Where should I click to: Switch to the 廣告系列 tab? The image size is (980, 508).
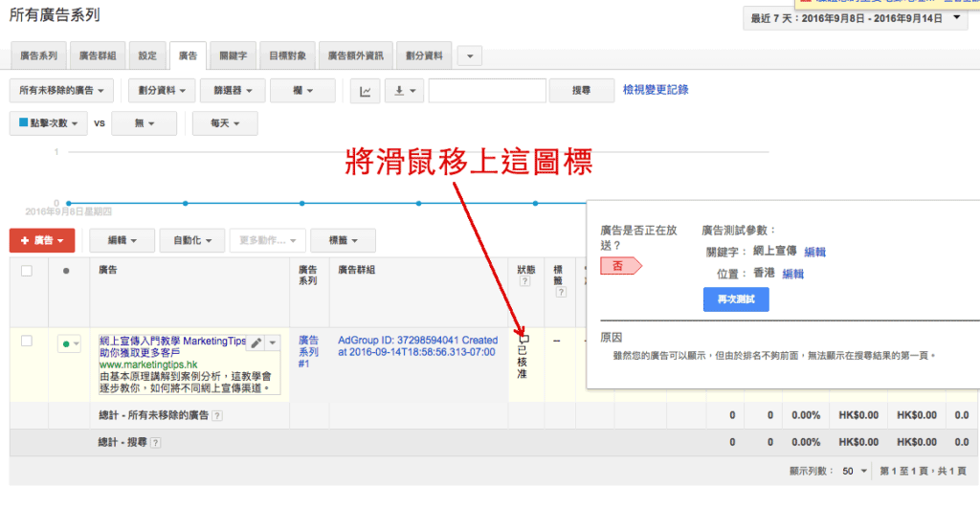[x=38, y=55]
